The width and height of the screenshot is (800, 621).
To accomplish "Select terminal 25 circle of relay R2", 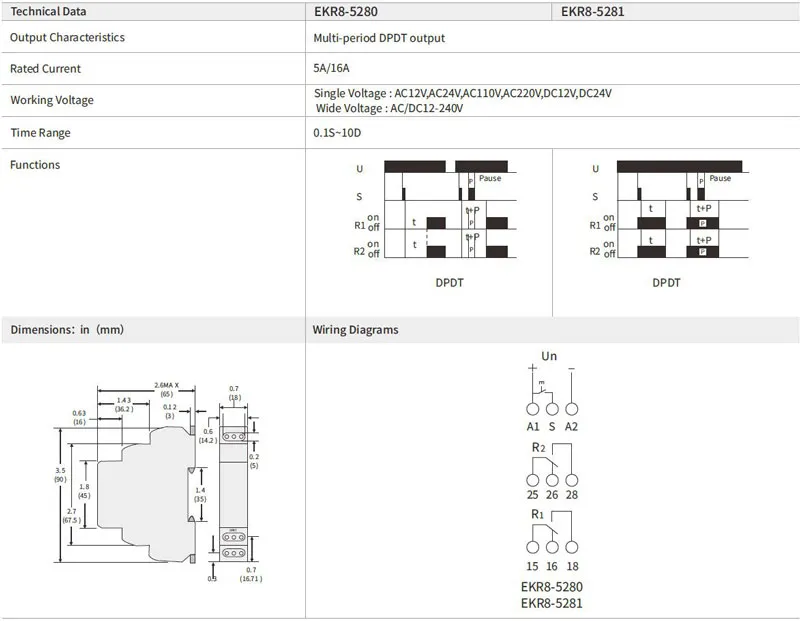I will tap(532, 478).
